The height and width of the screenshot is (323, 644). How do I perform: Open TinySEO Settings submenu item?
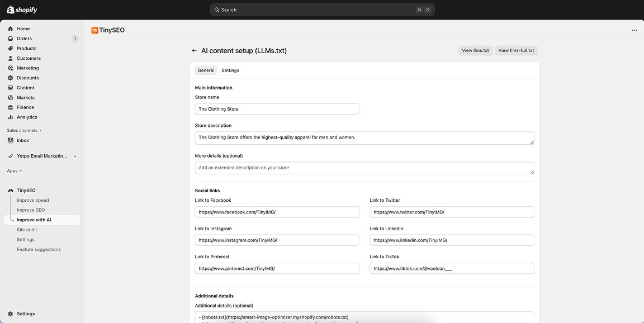point(26,240)
